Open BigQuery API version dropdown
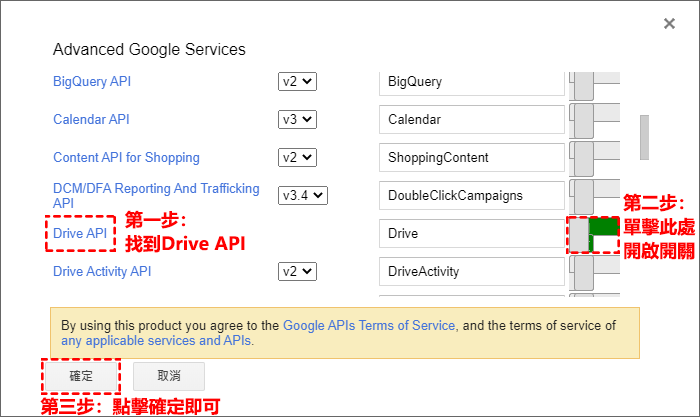Screen dimensions: 700x417 pos(297,82)
